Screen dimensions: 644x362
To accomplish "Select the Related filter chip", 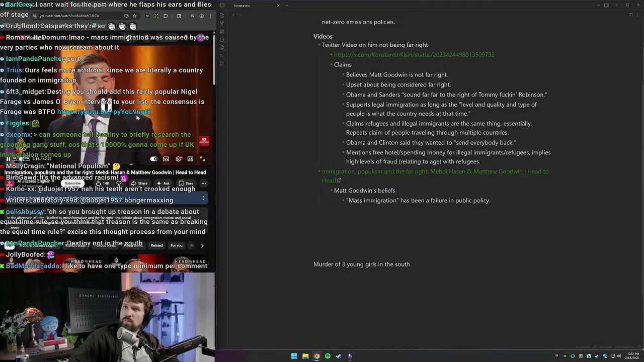I will [156, 246].
